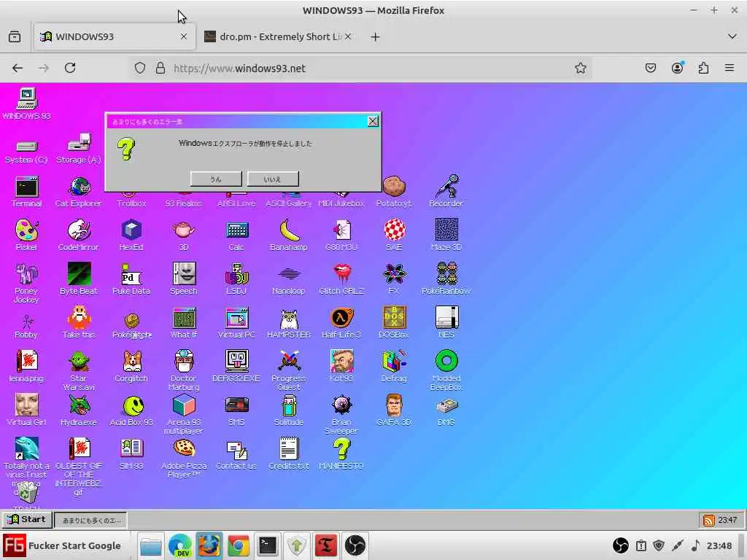
Task: Open Progress Quest icon
Action: point(289,370)
